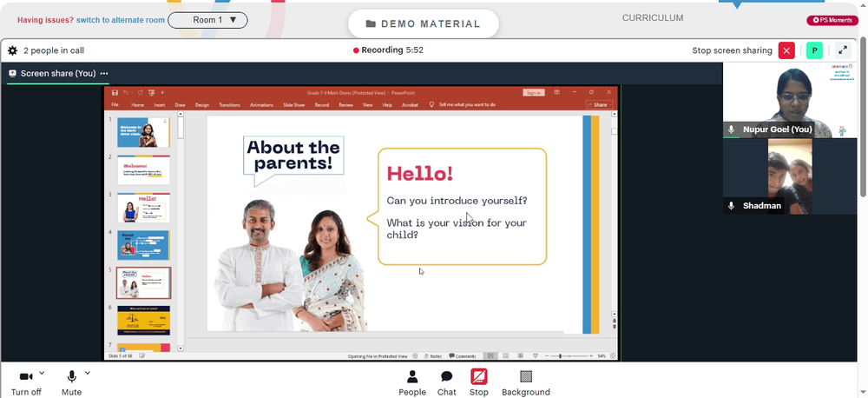This screenshot has height=398, width=868.
Task: Open the View ribbon tab
Action: (x=367, y=105)
